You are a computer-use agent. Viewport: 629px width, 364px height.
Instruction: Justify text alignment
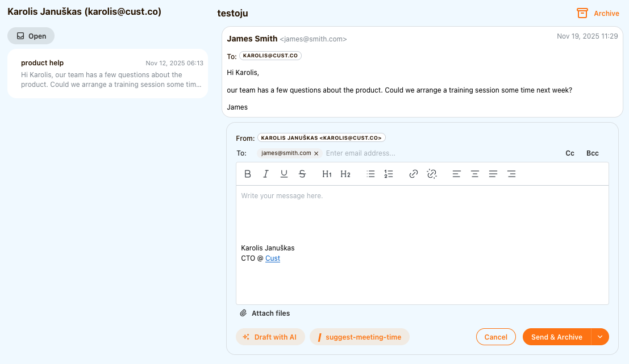493,174
